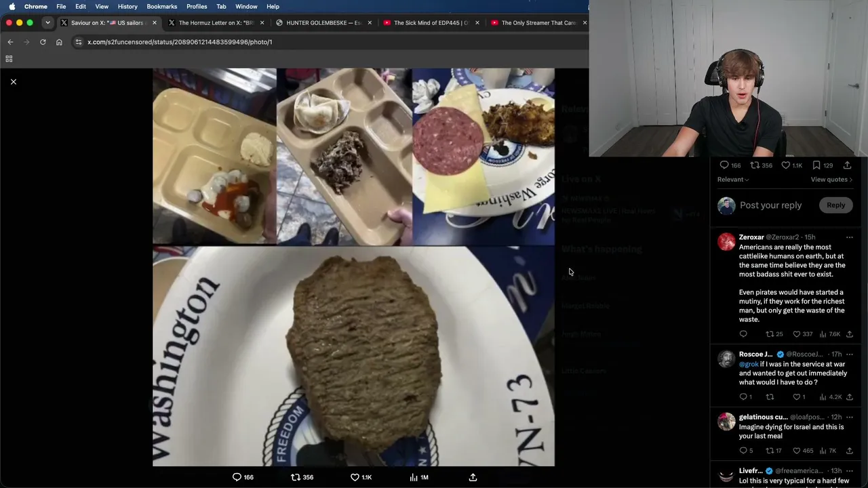Screen dimensions: 868x488
Task: Open View quotes link
Action: point(831,180)
